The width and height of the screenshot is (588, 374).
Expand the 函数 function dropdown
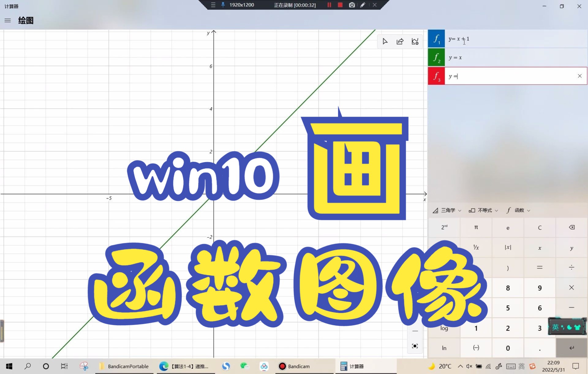click(518, 210)
